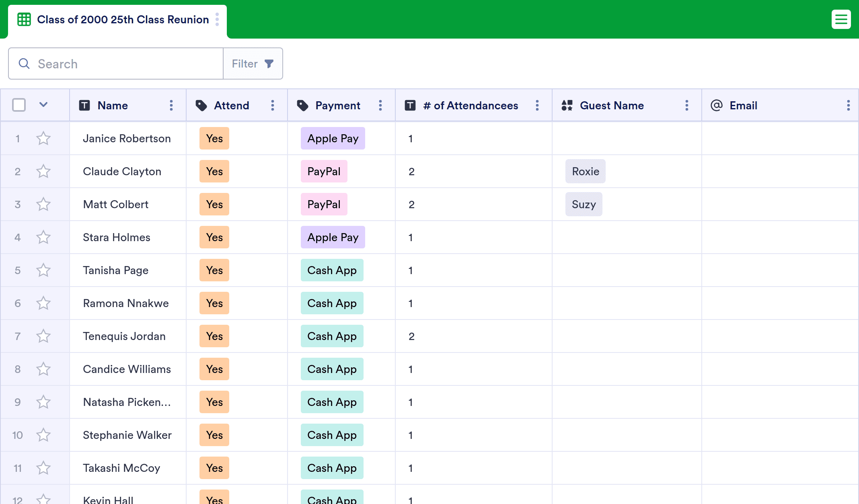Click the Attend column tag icon
This screenshot has width=859, height=504.
(201, 105)
